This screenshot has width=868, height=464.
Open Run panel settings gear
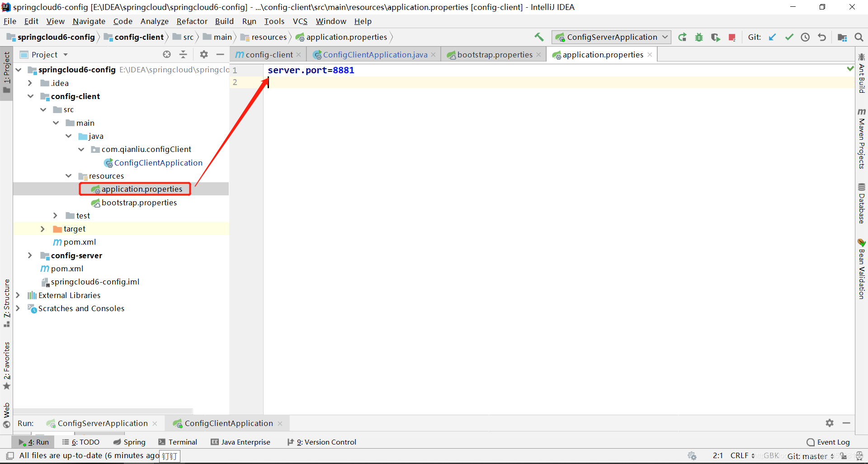[x=830, y=423]
